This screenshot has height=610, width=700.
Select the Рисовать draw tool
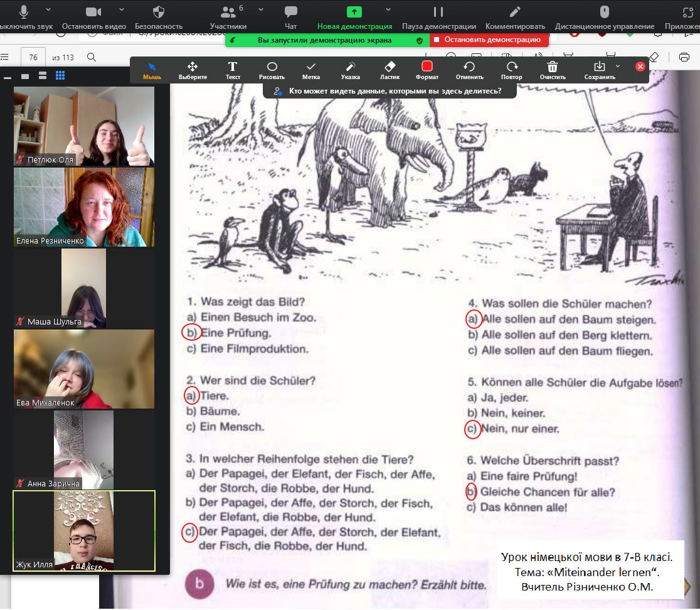click(x=272, y=69)
